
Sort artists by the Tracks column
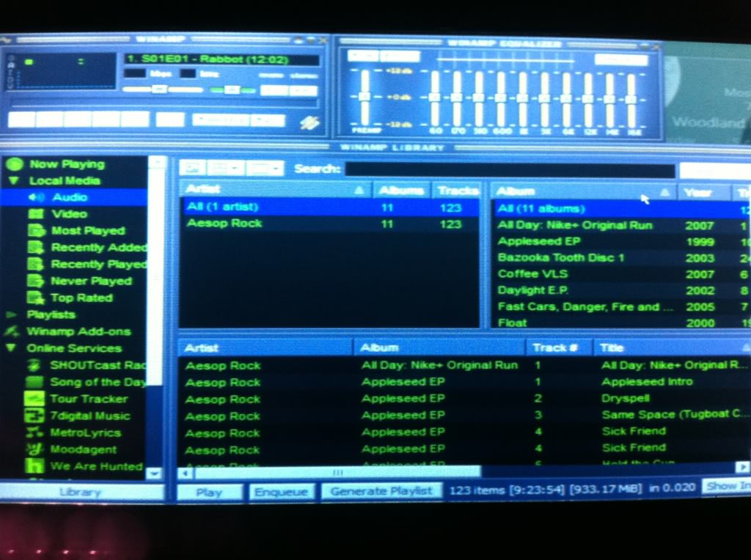click(456, 191)
